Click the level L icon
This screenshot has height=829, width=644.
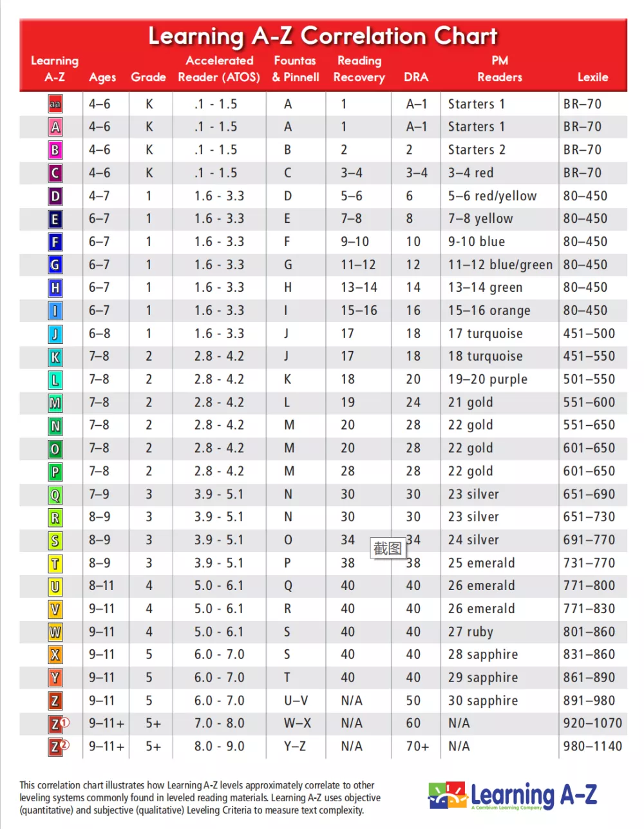(55, 379)
